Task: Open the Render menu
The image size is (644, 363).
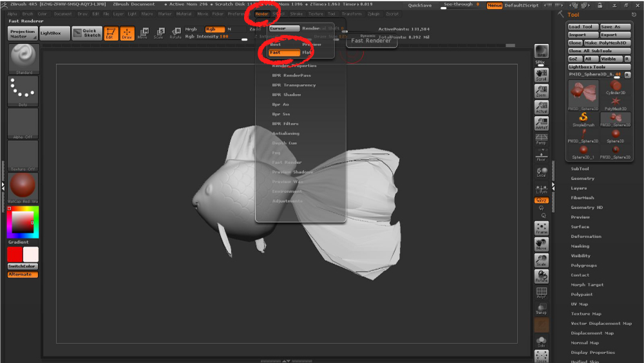Action: click(262, 14)
